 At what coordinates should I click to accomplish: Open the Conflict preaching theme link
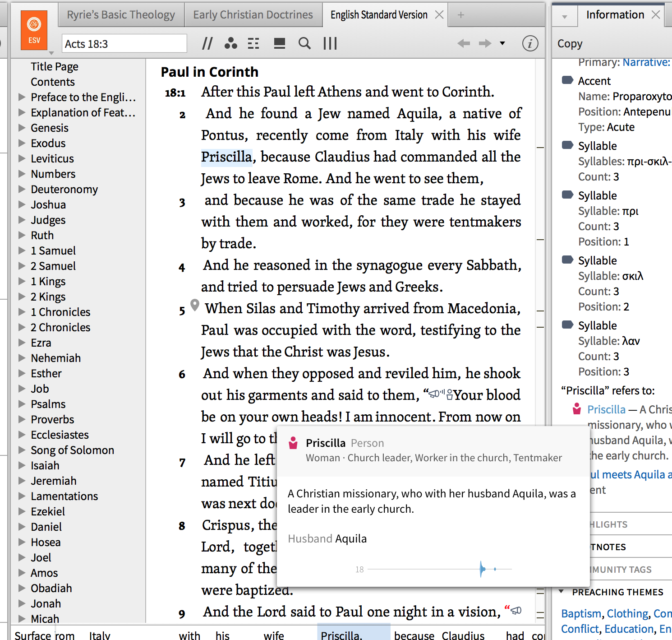pyautogui.click(x=580, y=629)
